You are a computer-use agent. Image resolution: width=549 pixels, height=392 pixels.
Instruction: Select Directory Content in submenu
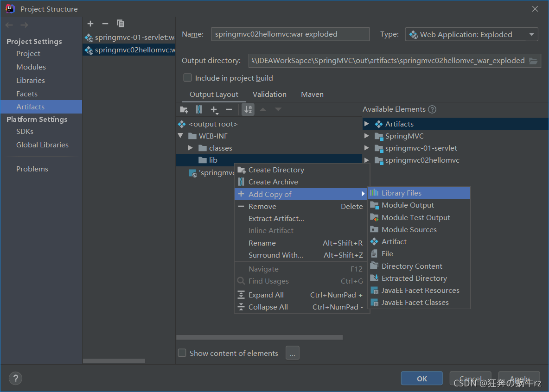[419, 266]
